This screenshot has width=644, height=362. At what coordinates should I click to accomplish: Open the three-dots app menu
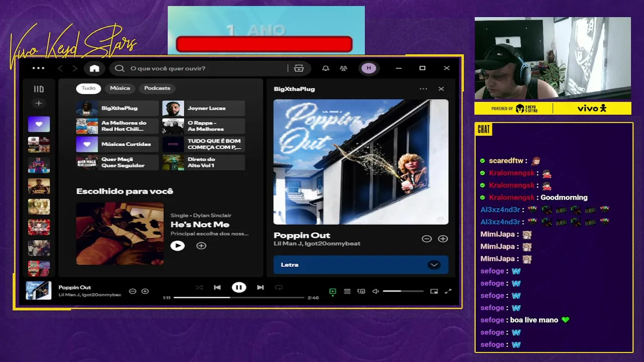tap(38, 68)
